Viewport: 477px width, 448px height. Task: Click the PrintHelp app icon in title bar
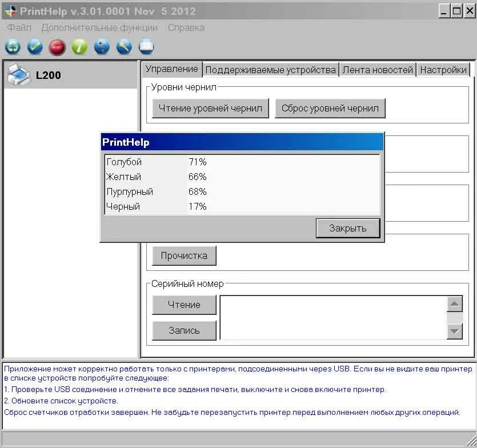(x=10, y=11)
